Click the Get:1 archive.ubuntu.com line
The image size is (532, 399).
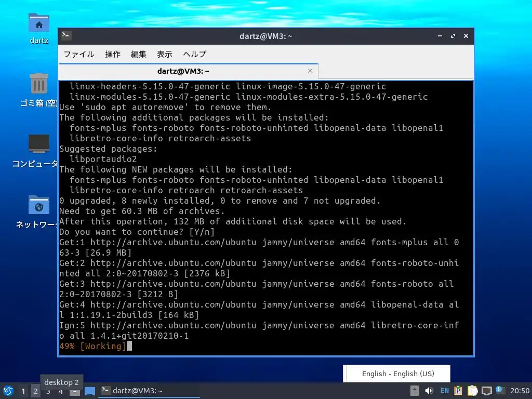coord(259,247)
